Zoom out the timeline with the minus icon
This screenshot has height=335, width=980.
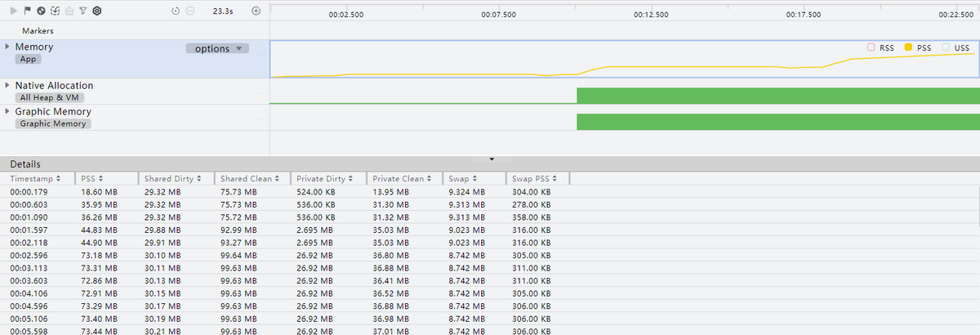[x=189, y=11]
